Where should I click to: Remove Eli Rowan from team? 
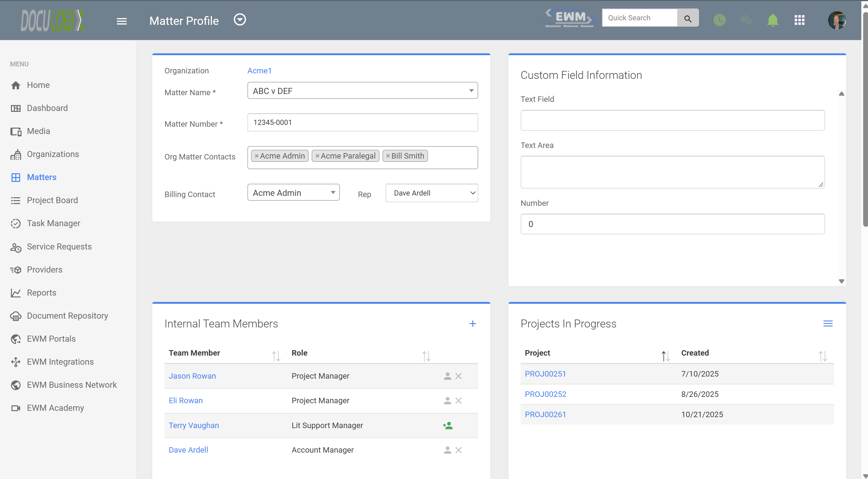458,401
